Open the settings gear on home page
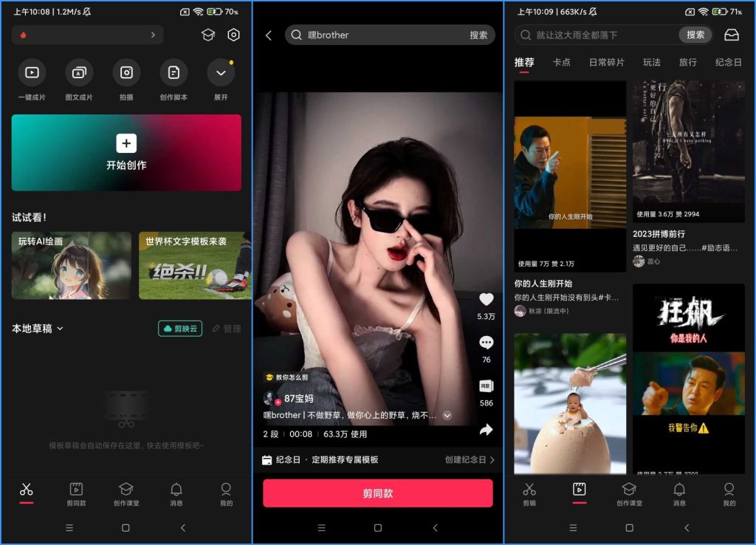This screenshot has height=545, width=756. pyautogui.click(x=234, y=35)
